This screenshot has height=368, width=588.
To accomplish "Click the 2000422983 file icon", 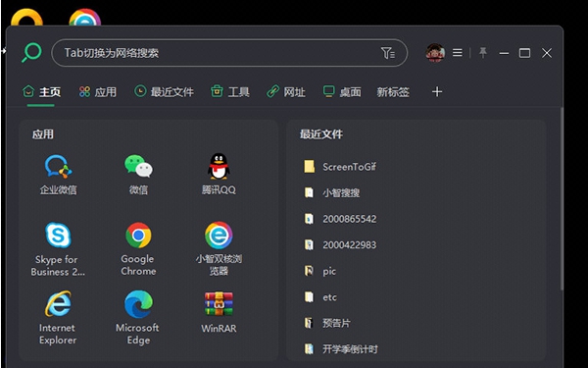I will point(309,244).
